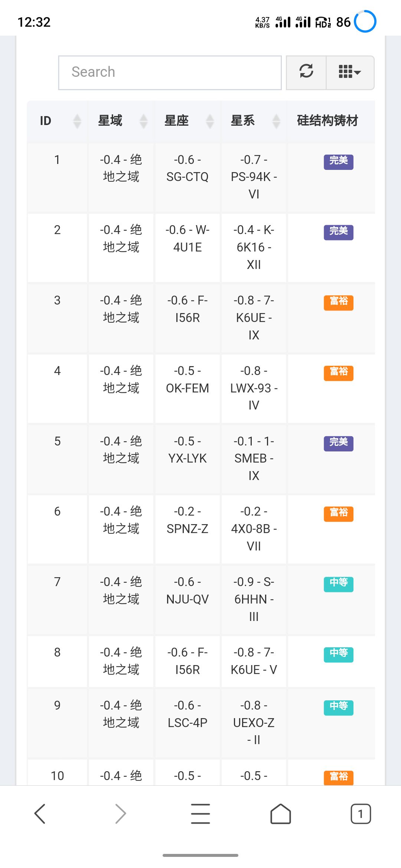Click the refresh table icon
401x868 pixels.
pyautogui.click(x=306, y=72)
